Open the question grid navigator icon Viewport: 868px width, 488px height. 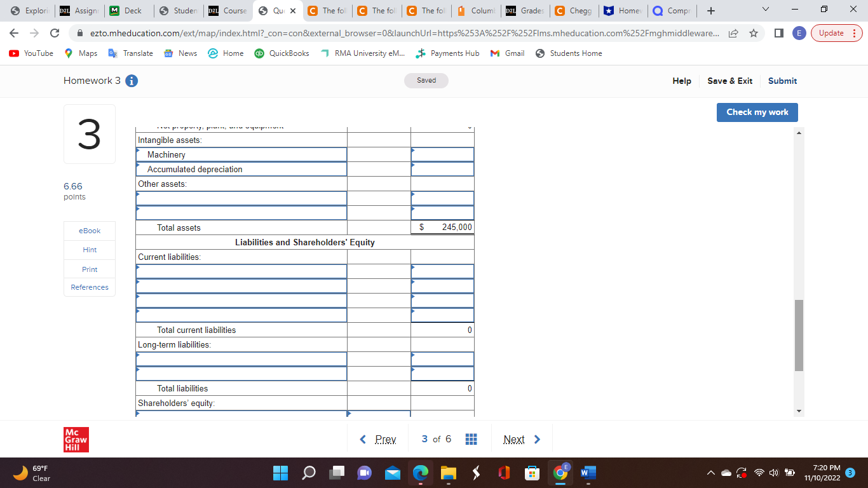point(471,439)
